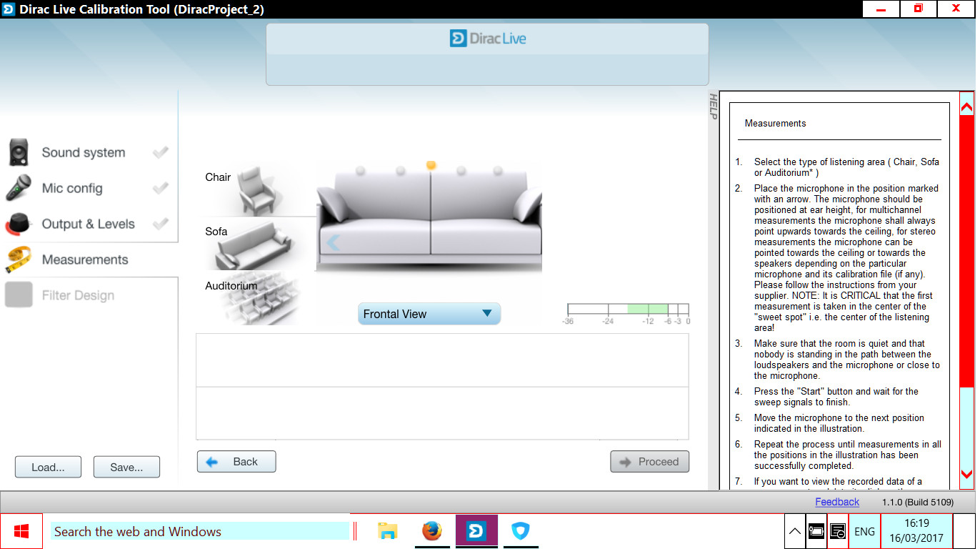980x549 pixels.
Task: Open Firefox from the taskbar
Action: click(431, 531)
